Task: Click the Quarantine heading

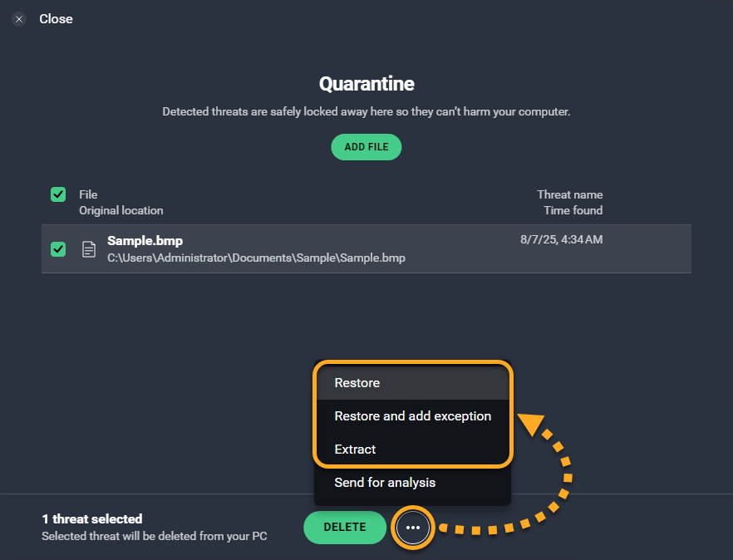Action: (x=366, y=84)
